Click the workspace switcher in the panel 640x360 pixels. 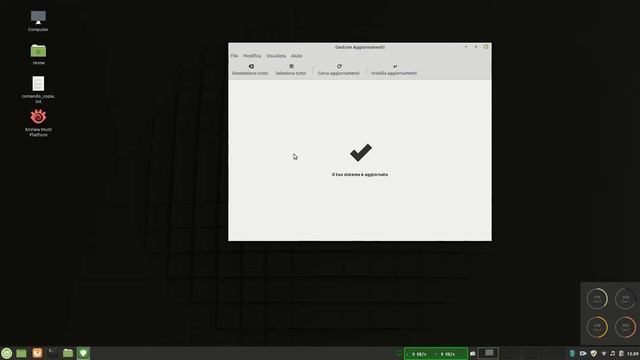tap(489, 353)
